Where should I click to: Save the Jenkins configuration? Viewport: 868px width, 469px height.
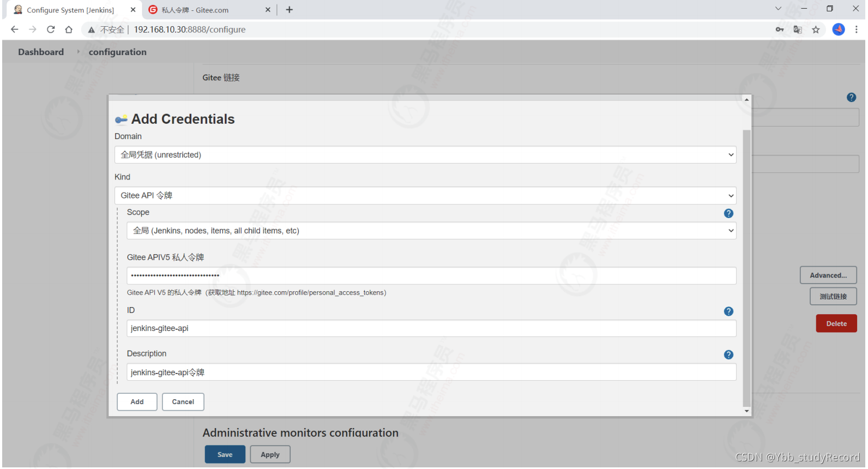(x=225, y=454)
